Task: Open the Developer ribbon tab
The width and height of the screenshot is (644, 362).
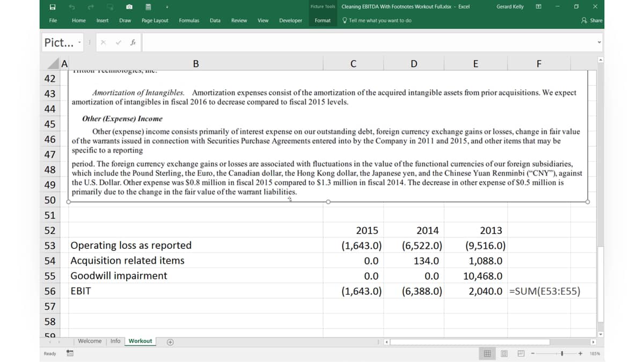Action: pyautogui.click(x=290, y=20)
